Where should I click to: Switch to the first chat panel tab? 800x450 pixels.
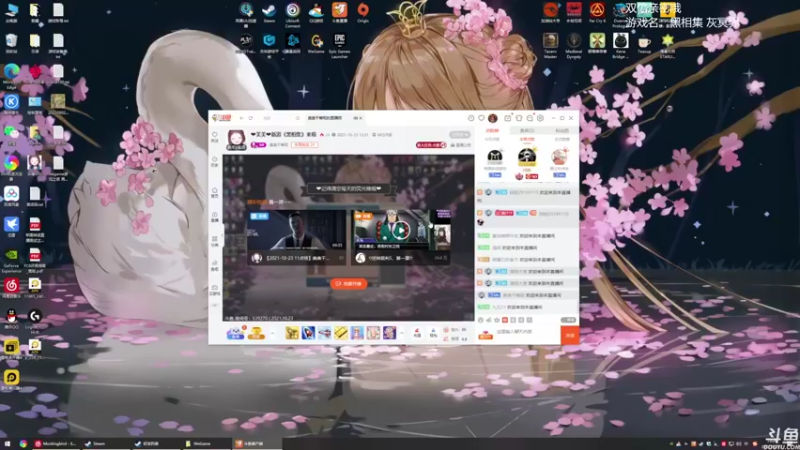tap(492, 131)
